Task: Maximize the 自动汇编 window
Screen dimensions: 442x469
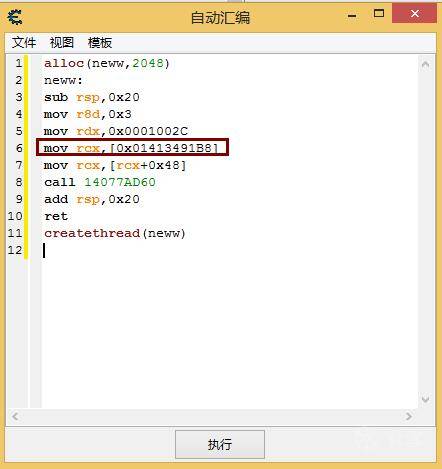Action: [379, 14]
